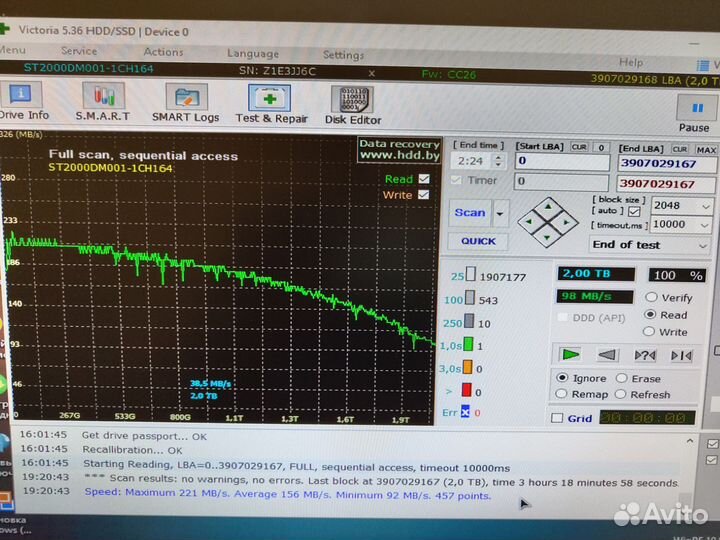
Task: Open the Drive Info panel
Action: click(22, 103)
